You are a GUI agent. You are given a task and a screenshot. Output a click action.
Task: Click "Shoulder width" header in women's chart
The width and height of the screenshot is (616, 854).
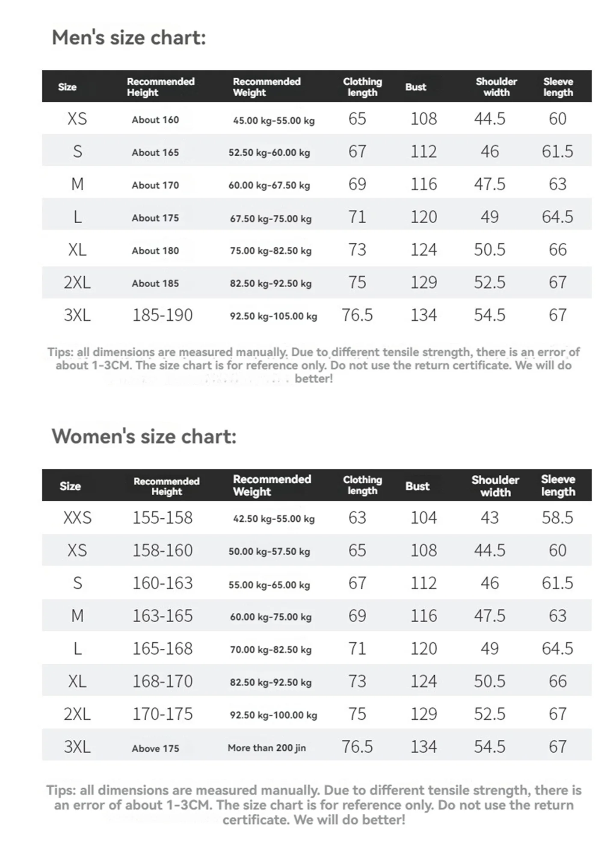(495, 486)
